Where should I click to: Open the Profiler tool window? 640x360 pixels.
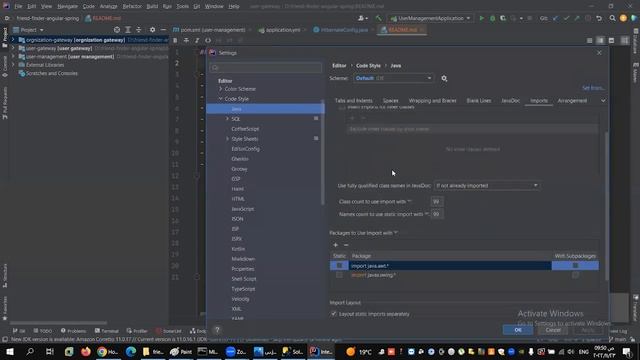point(137,331)
